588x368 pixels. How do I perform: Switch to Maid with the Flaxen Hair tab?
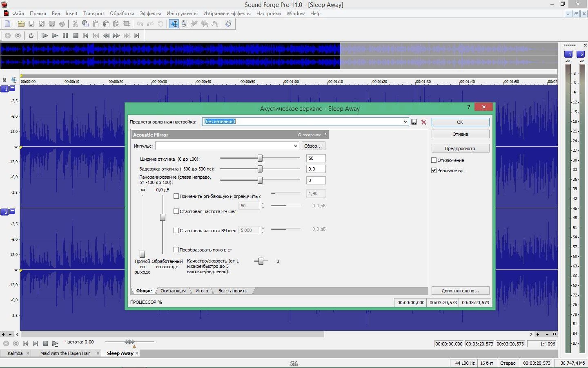(x=65, y=353)
